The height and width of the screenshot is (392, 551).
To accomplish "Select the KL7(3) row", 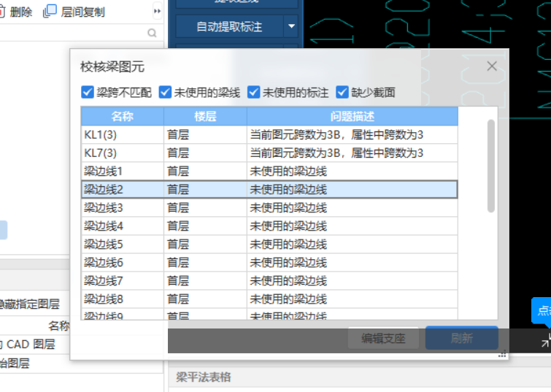I will 269,153.
